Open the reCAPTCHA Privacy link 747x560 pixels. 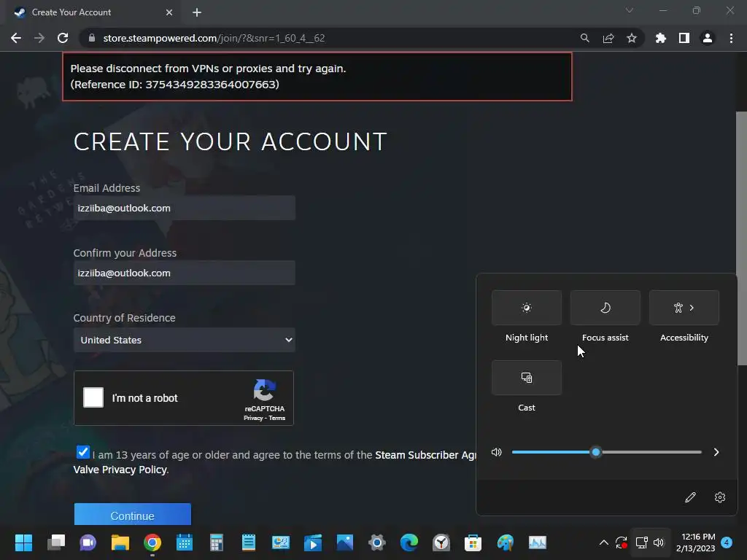(253, 418)
